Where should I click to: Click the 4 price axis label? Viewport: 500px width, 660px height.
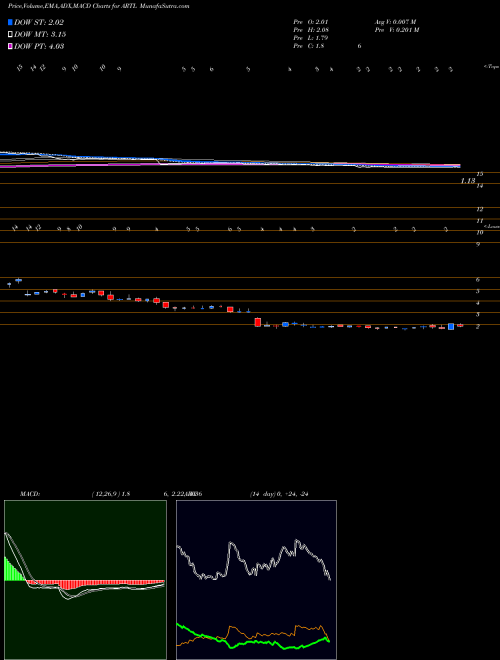click(478, 303)
